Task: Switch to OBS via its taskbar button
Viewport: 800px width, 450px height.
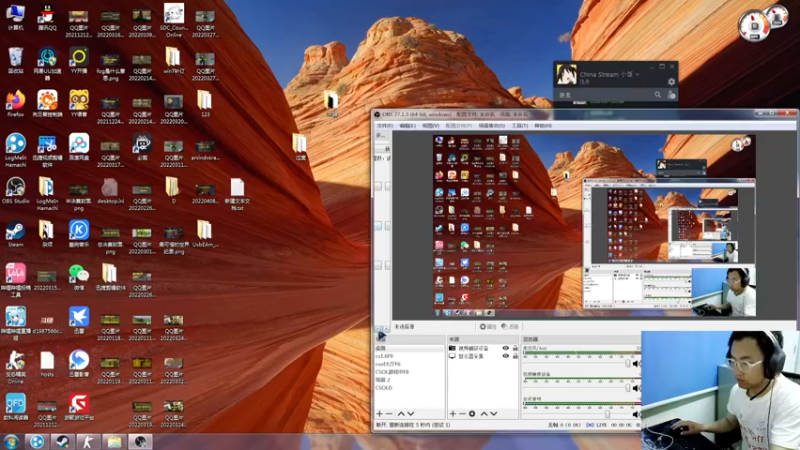Action: coord(140,441)
